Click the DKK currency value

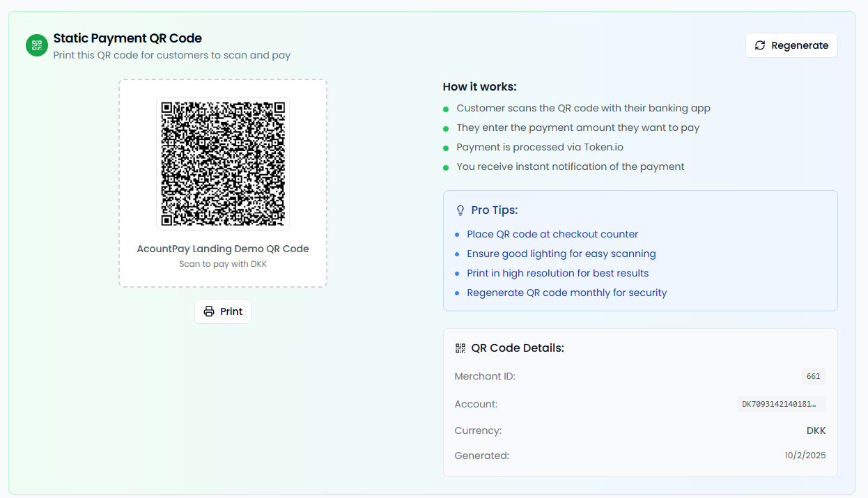(816, 430)
